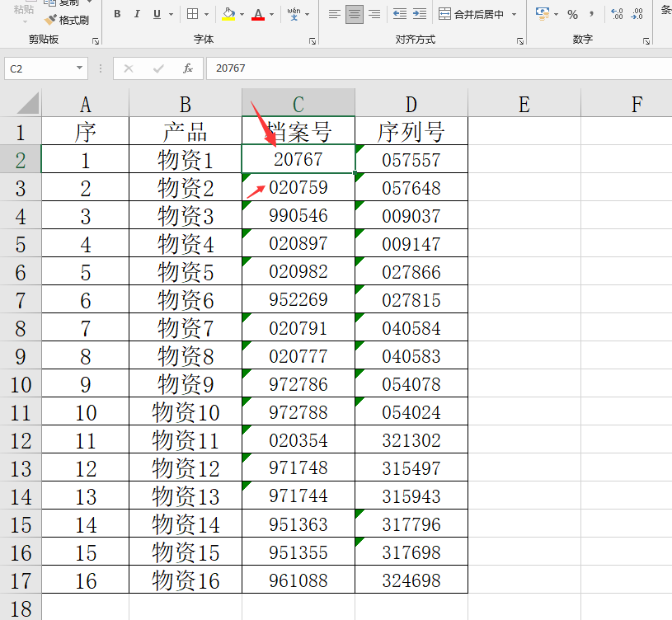
Task: Align text left
Action: click(x=334, y=14)
